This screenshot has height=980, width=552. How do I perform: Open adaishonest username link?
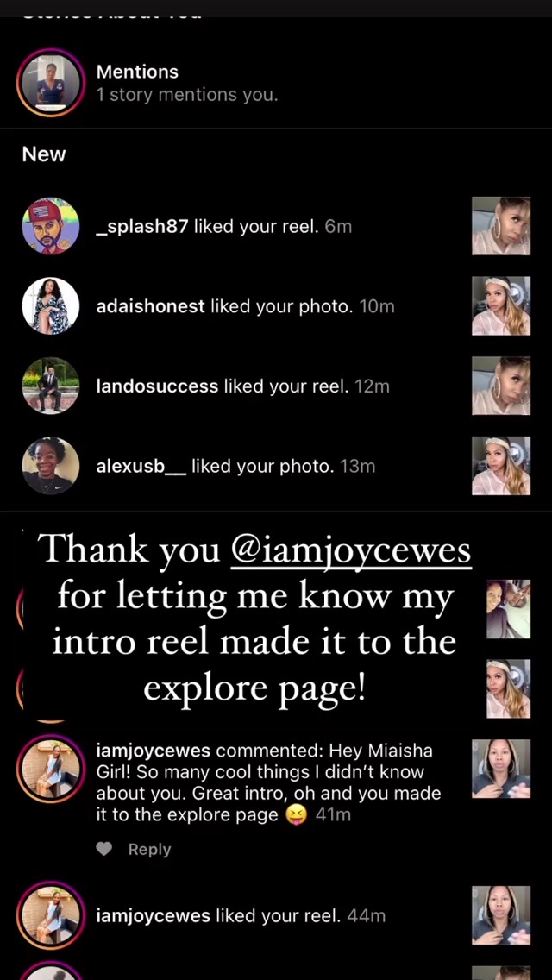coord(151,306)
